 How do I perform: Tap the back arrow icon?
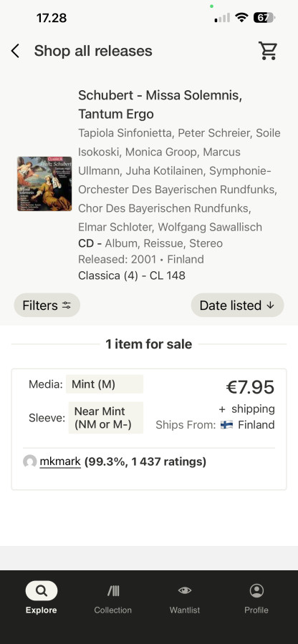(15, 52)
